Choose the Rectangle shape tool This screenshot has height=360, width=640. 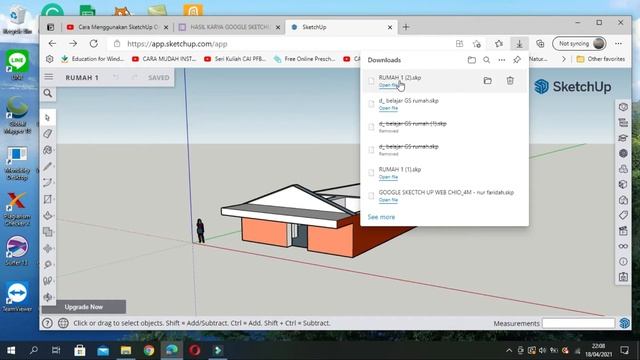(x=48, y=199)
